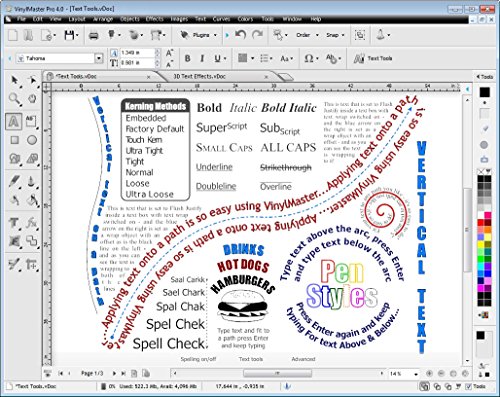500x397 pixels.
Task: Click the Advanced link below canvas
Action: (303, 359)
